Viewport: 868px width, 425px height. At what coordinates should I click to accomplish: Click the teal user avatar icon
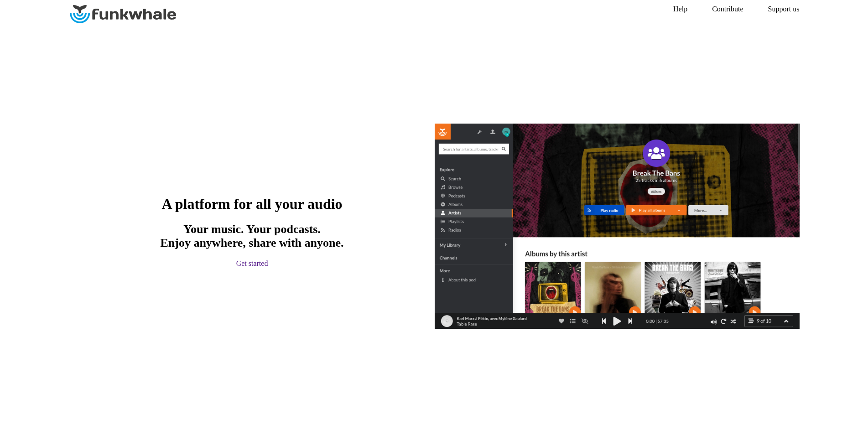click(x=506, y=132)
